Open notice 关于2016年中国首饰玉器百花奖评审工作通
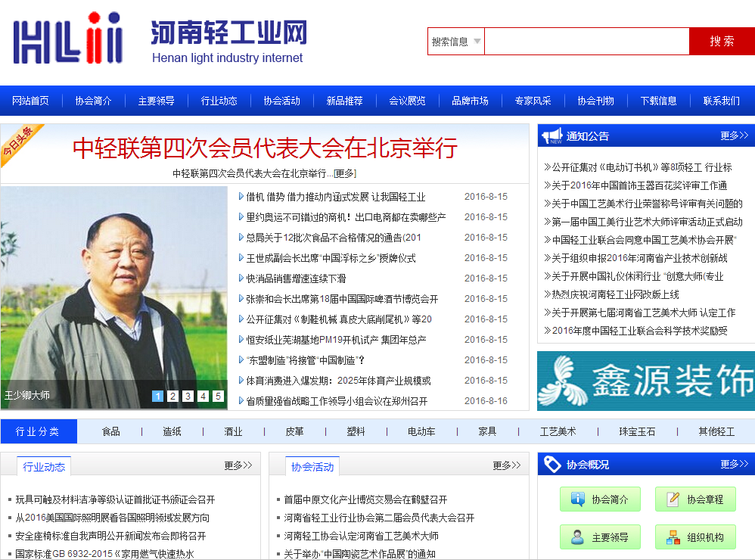Screen dimensions: 755x560 coord(639,185)
